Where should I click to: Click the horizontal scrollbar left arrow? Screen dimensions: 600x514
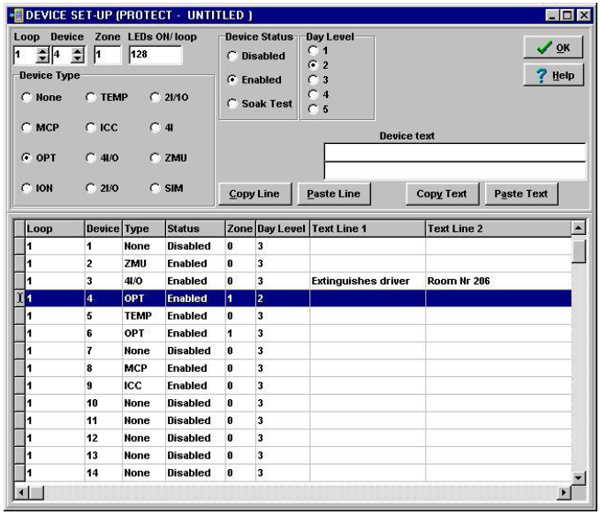17,492
